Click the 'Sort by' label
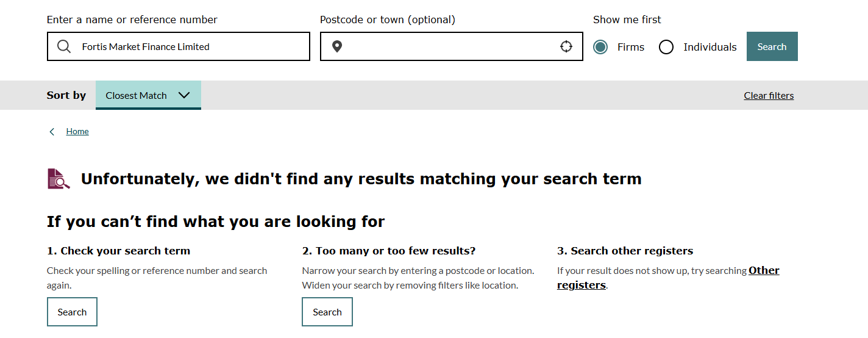The height and width of the screenshot is (338, 868). (66, 96)
